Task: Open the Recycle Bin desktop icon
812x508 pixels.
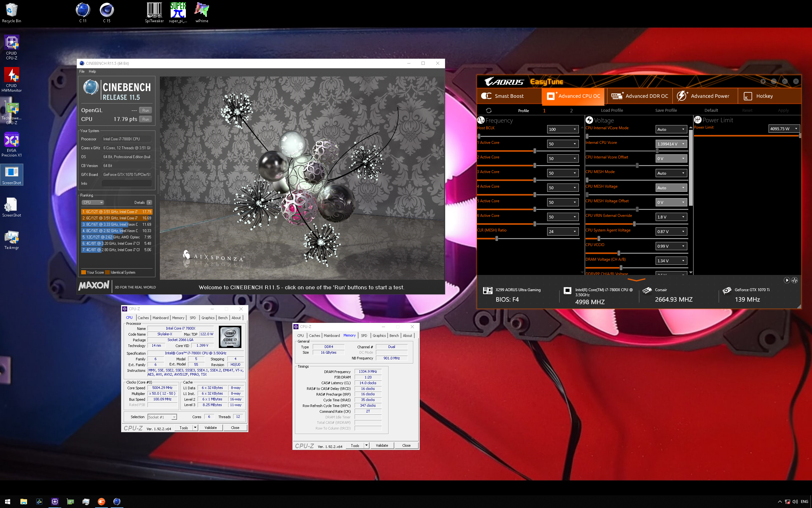Action: 11,13
